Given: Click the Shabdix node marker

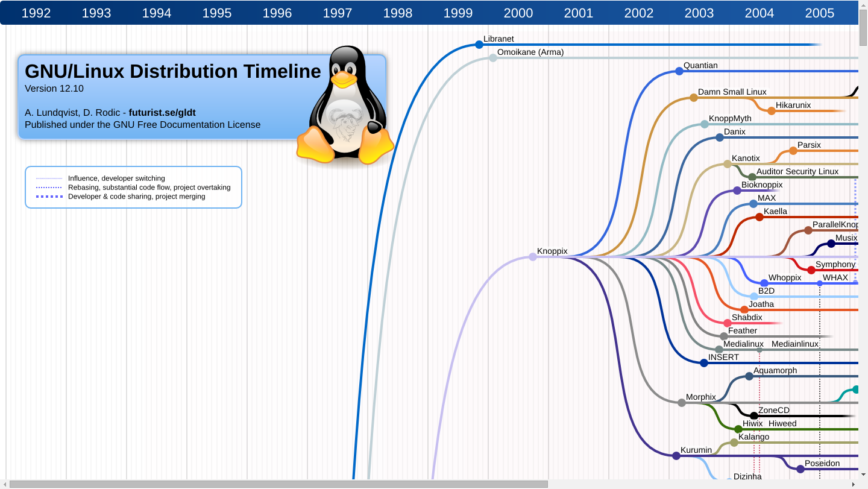Looking at the screenshot, I should (x=728, y=323).
